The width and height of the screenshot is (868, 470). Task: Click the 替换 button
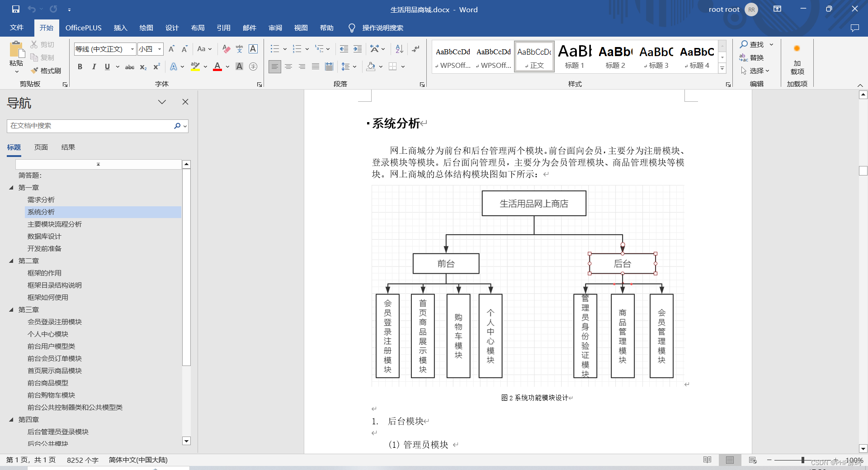coord(752,57)
